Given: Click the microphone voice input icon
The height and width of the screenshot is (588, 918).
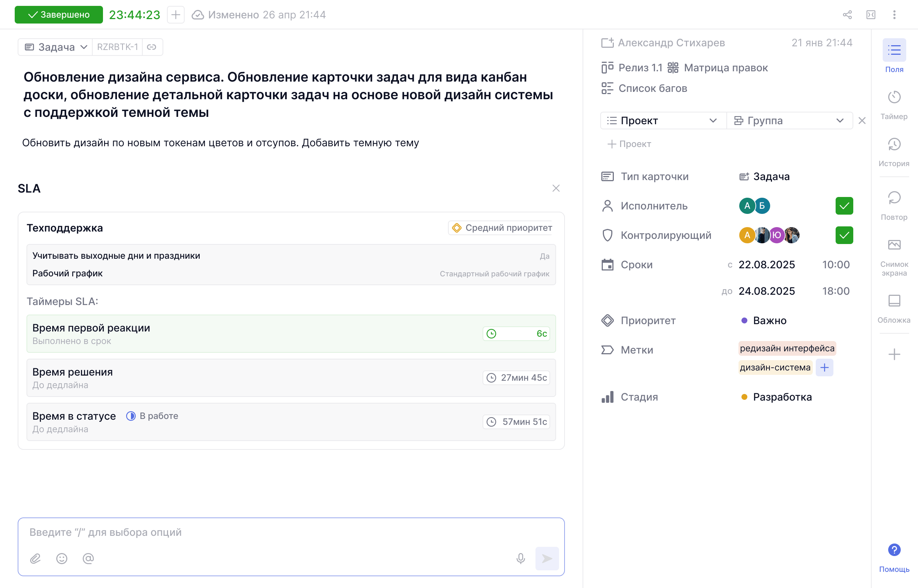Looking at the screenshot, I should click(x=520, y=559).
